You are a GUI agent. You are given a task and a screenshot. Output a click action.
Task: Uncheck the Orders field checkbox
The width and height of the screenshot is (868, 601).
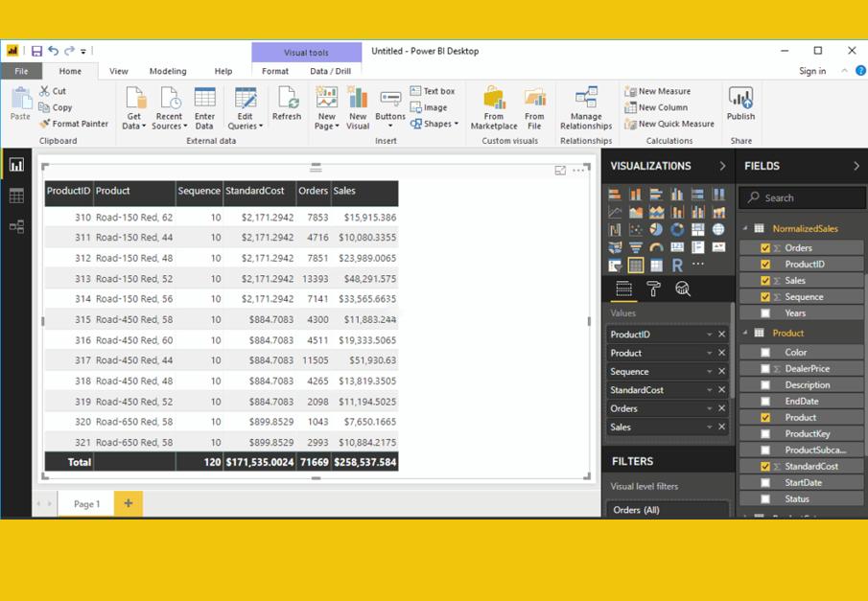[x=765, y=248]
